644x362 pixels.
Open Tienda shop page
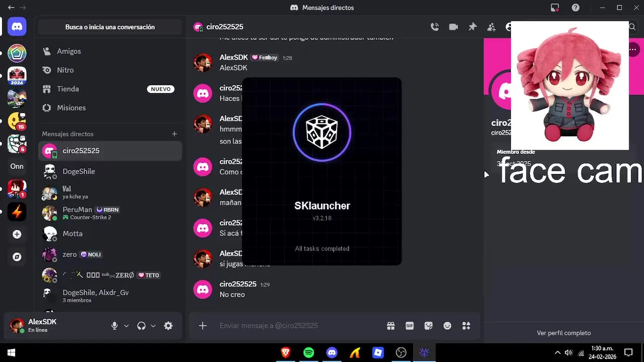[110, 89]
